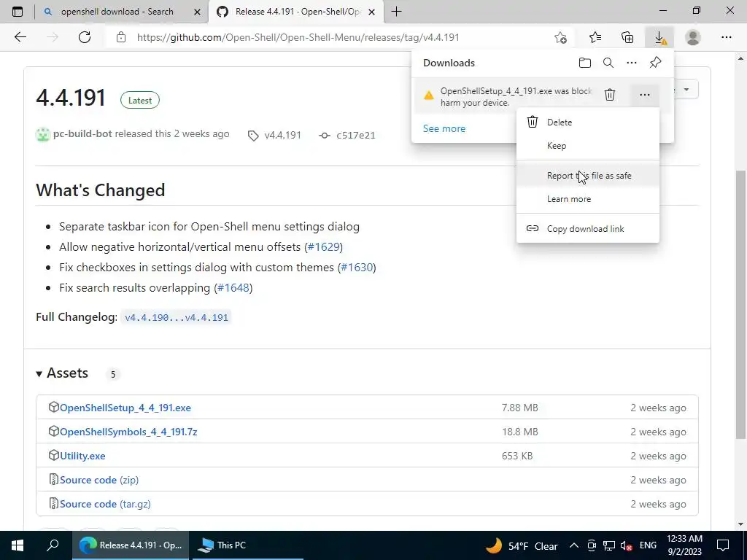Click the page vertical scrollbar

[740, 305]
